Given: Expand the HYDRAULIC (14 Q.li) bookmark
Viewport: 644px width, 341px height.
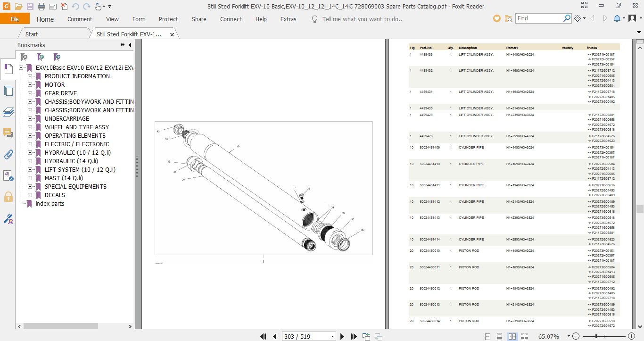Looking at the screenshot, I should point(30,161).
